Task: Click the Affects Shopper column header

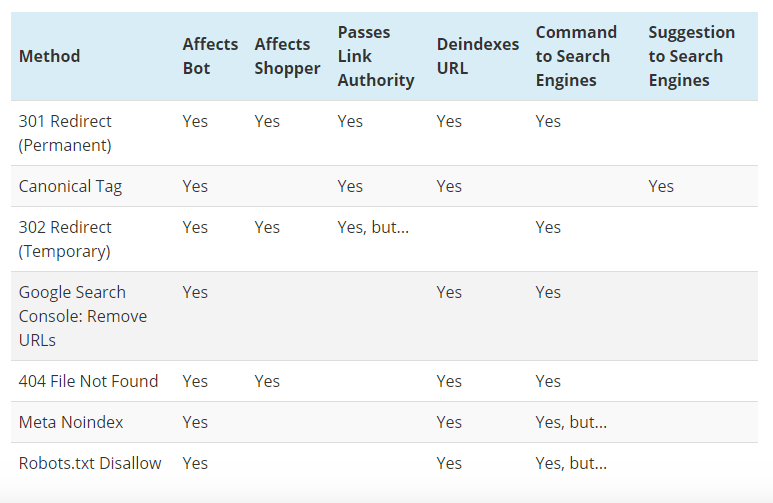Action: click(x=287, y=56)
